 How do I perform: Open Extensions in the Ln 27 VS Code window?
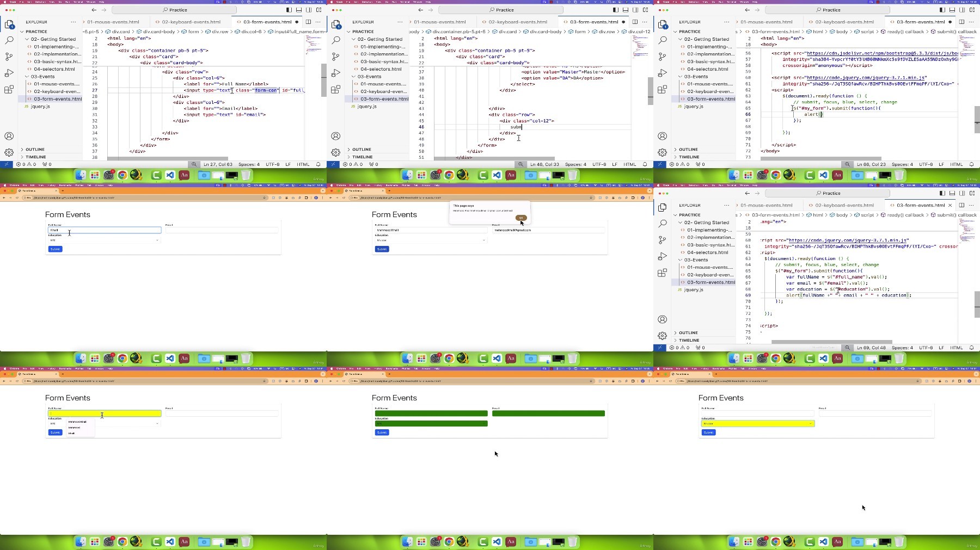tap(9, 89)
